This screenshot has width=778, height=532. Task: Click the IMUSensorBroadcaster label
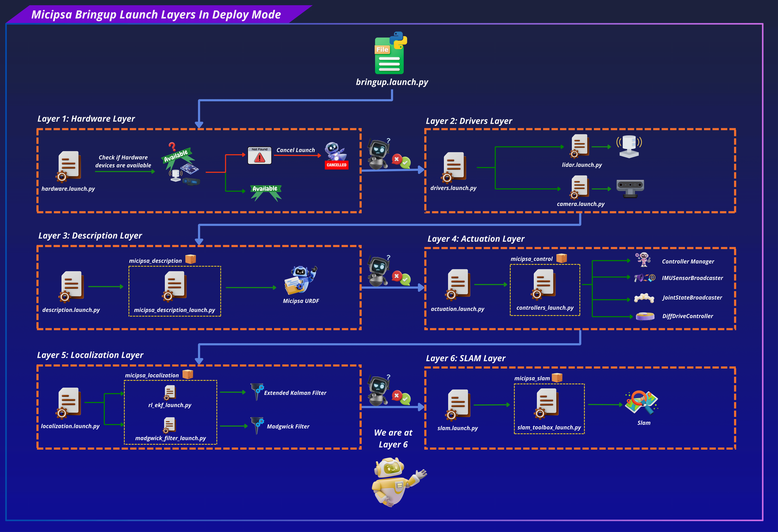[x=692, y=278]
